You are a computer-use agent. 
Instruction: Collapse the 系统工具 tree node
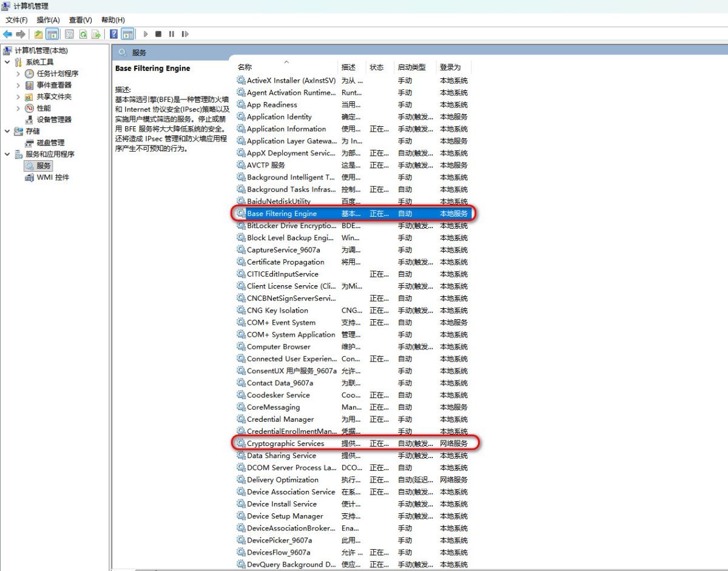(7, 62)
